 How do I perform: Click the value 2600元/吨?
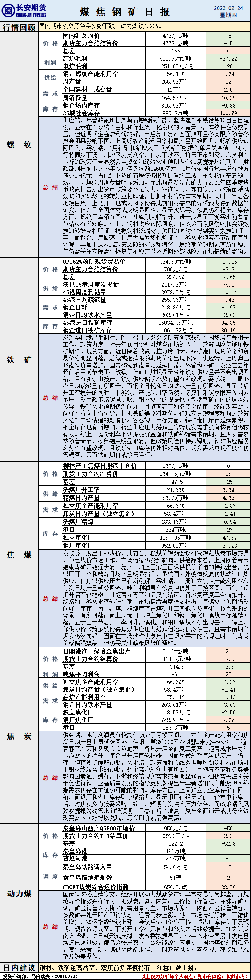pos(175,466)
